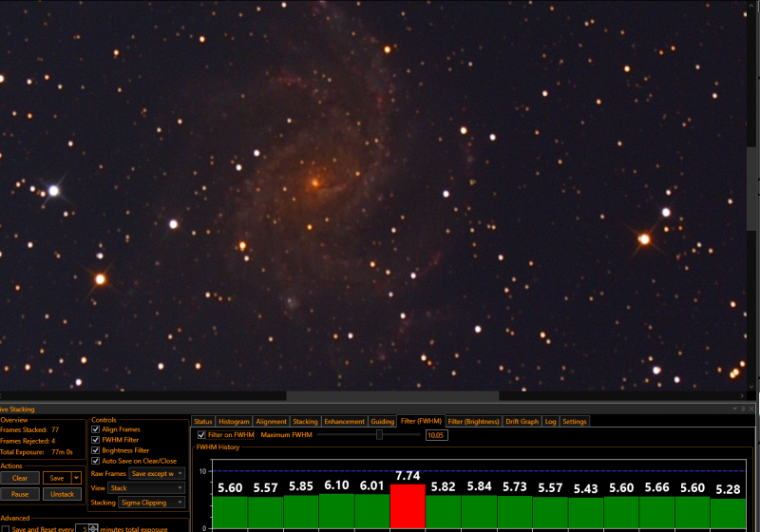Open the Stacking method Sigma Clipping dropdown
This screenshot has height=532, width=760.
pyautogui.click(x=152, y=503)
